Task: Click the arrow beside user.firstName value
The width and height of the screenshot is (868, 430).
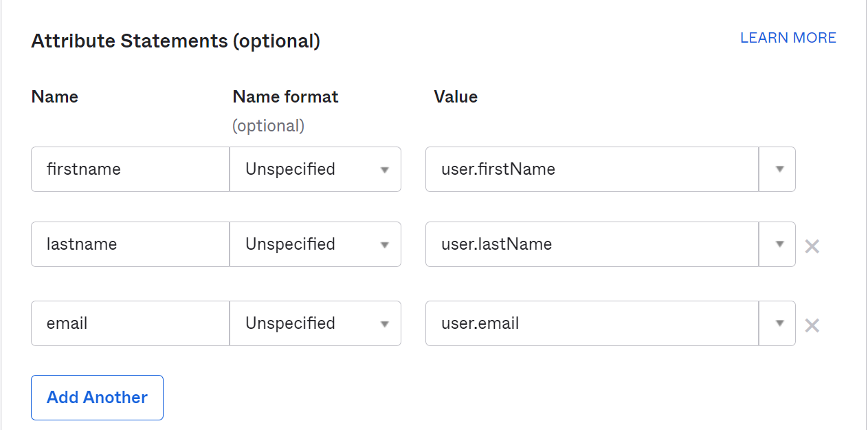Action: (x=779, y=169)
